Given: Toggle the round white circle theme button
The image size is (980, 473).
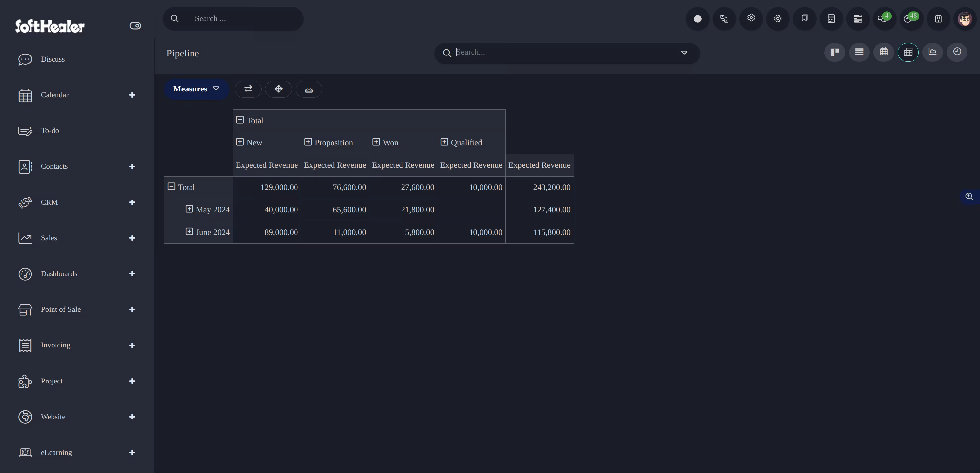Looking at the screenshot, I should [697, 18].
